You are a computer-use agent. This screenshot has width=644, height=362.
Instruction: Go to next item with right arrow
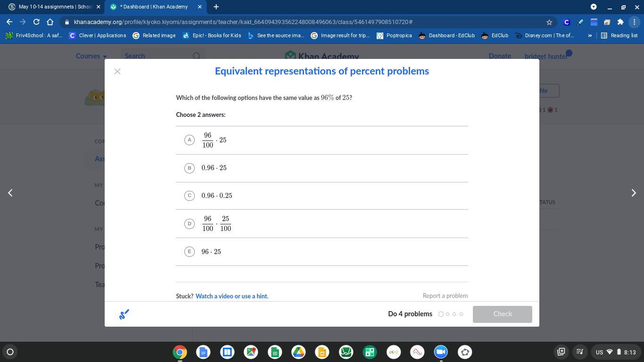tap(634, 193)
